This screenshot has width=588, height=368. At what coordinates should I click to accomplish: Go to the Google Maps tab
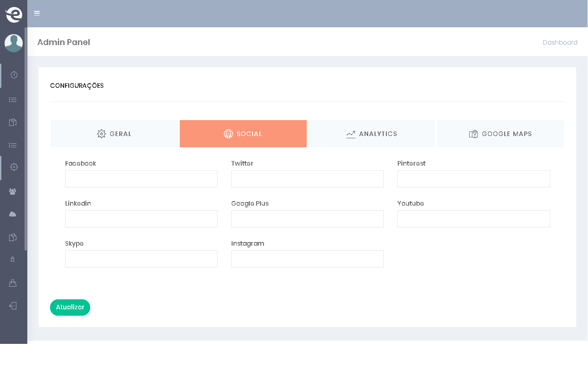tap(500, 134)
